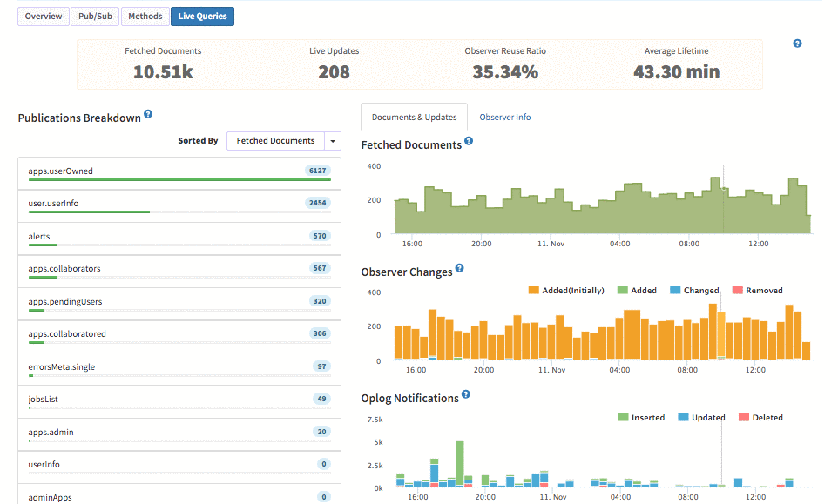Toggle the Changed legend series

pyautogui.click(x=694, y=291)
